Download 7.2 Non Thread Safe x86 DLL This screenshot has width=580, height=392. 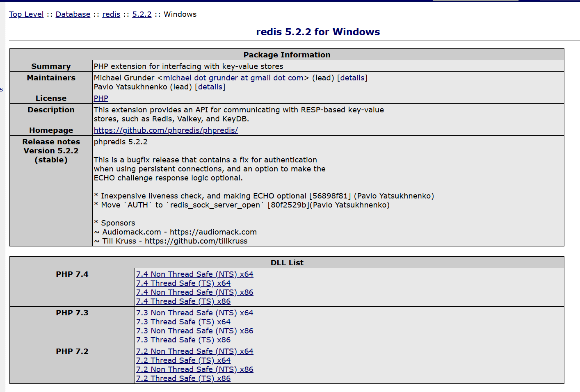(194, 369)
